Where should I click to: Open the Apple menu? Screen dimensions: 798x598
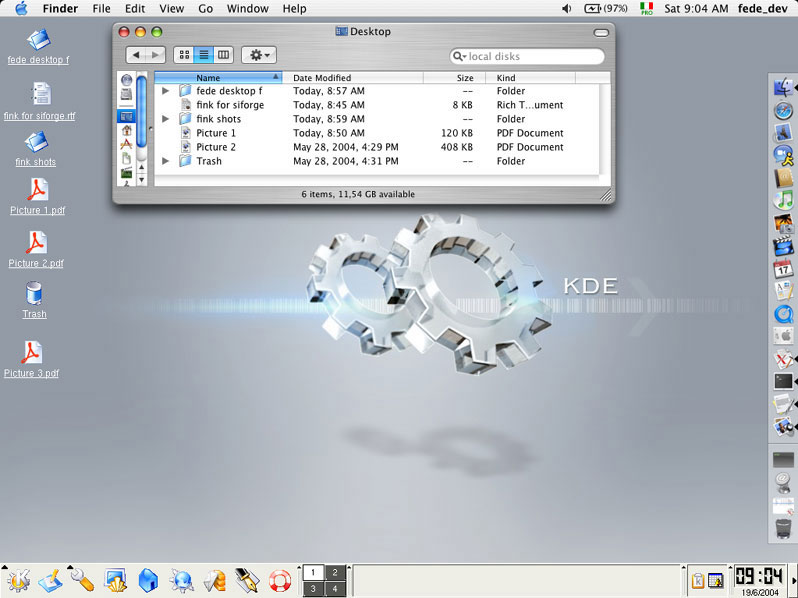(x=21, y=9)
